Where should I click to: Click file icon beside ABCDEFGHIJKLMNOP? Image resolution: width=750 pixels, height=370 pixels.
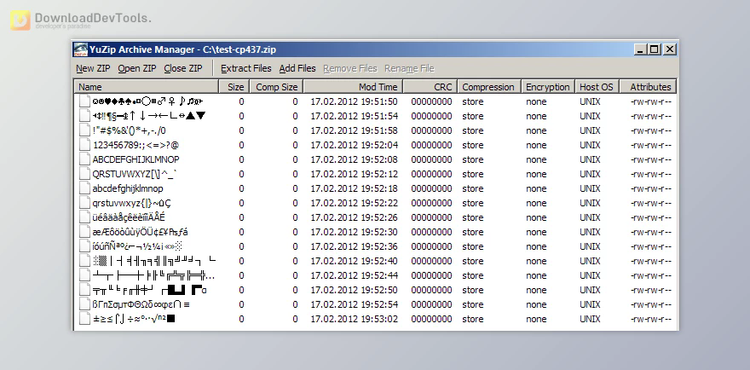pos(85,159)
